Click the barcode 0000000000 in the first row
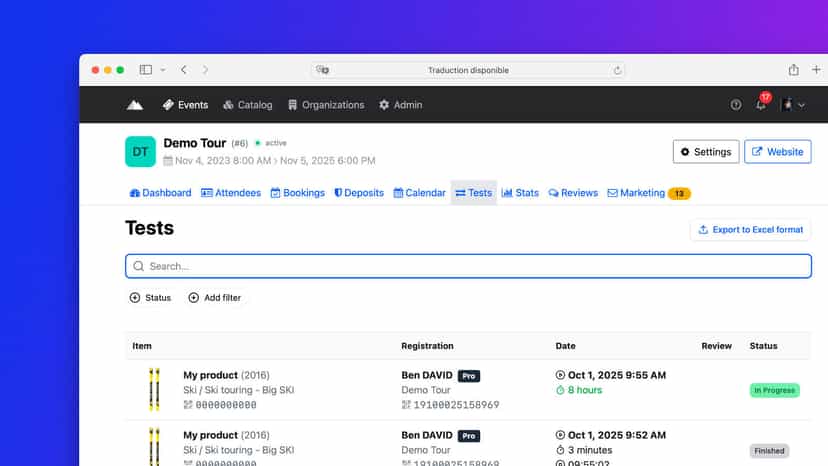Viewport: 828px width, 466px height. (225, 405)
